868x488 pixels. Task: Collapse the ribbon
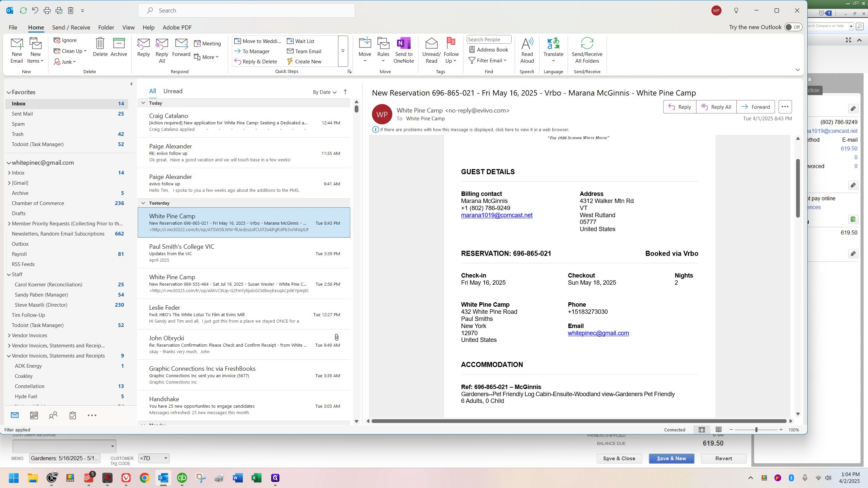pyautogui.click(x=797, y=70)
